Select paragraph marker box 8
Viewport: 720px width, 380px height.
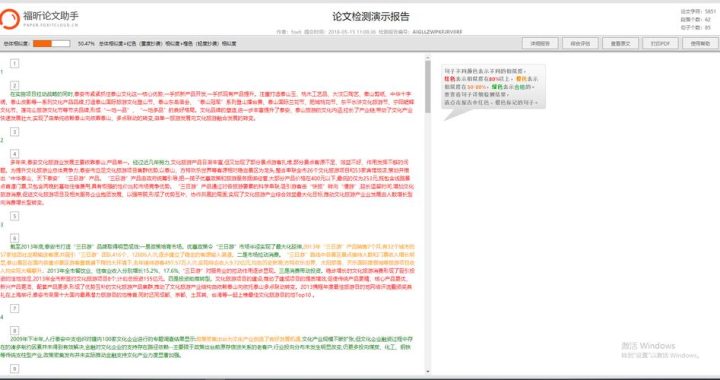[x=15, y=330]
